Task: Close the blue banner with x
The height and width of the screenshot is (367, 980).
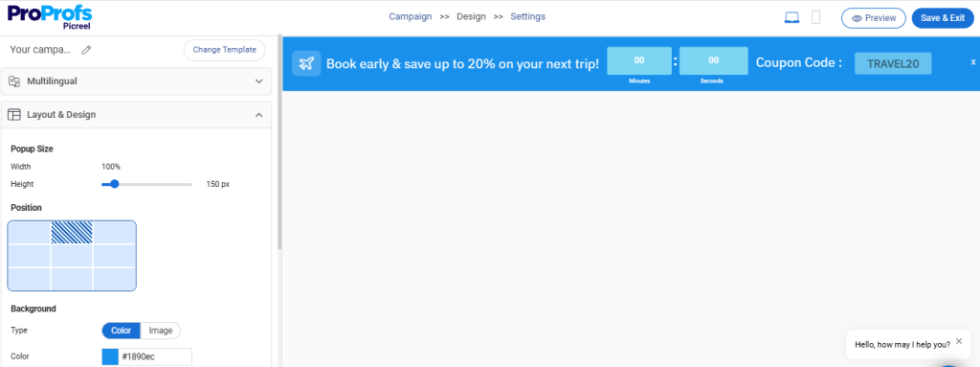Action: click(973, 62)
